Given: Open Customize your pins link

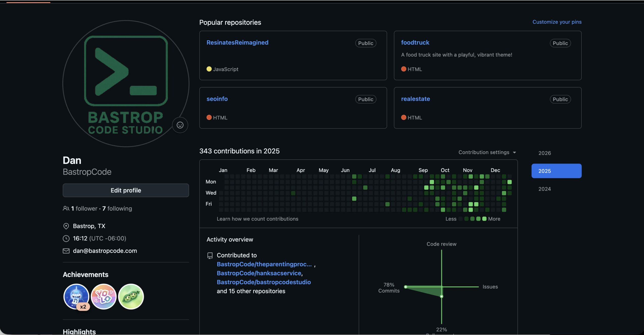Looking at the screenshot, I should click(557, 22).
